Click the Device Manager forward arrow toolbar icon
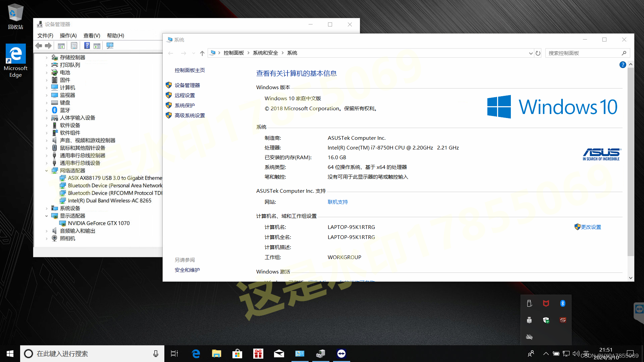 [x=48, y=46]
